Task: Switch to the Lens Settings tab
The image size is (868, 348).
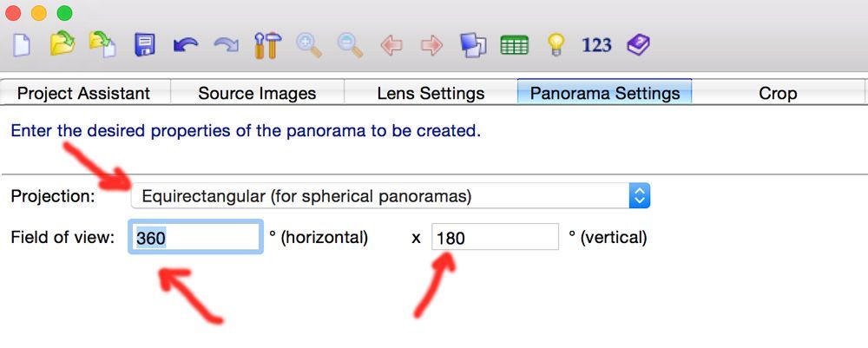Action: (431, 92)
